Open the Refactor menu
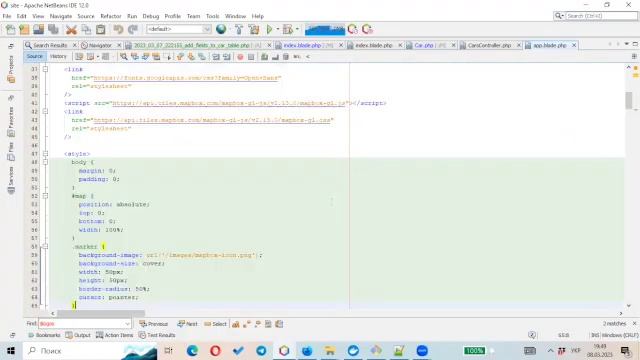Viewport: 640px width, 360px height. (x=111, y=16)
